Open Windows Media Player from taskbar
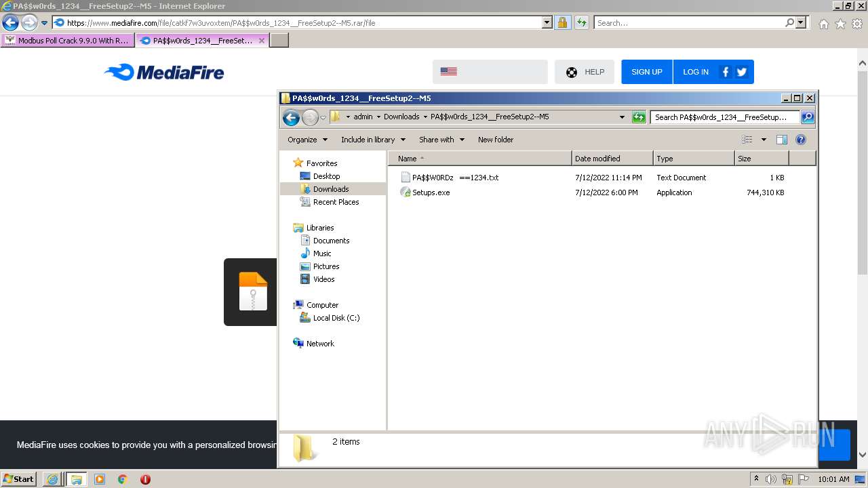Screen dimensions: 868x488 click(x=100, y=479)
